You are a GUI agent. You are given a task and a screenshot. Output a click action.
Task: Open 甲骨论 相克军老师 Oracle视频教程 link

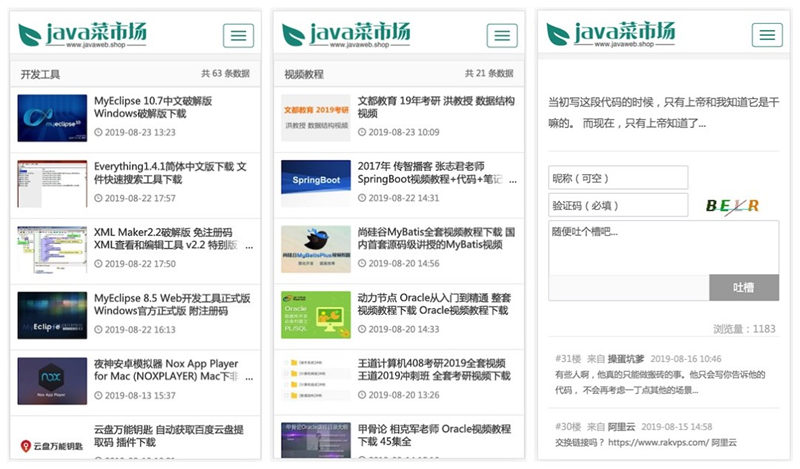[x=434, y=435]
